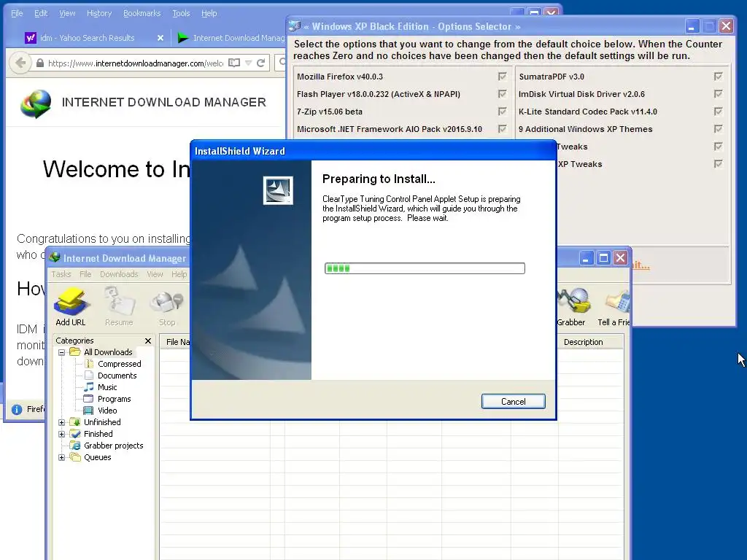Open Reader view icon in Firefox address bar

click(234, 63)
